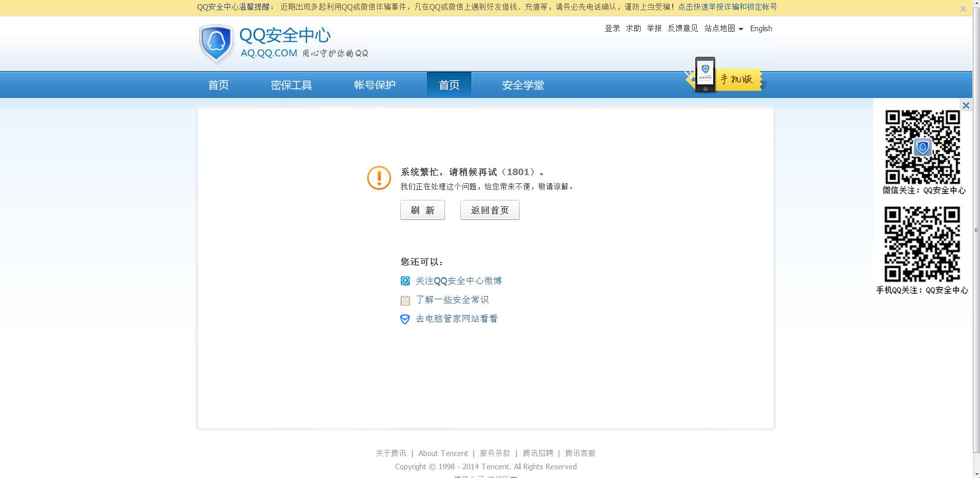980x478 pixels.
Task: Select the highlighted 首页 navigation tab
Action: tap(449, 85)
